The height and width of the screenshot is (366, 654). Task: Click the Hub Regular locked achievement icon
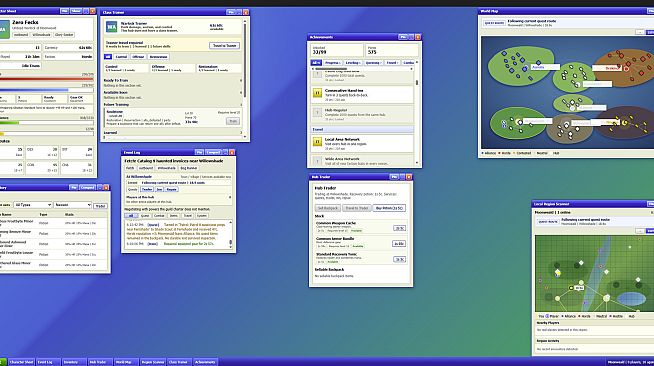(x=317, y=113)
